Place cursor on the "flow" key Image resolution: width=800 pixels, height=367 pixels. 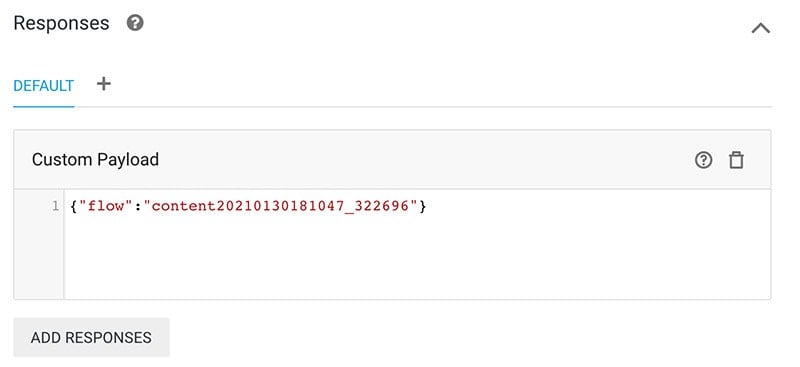[x=106, y=206]
